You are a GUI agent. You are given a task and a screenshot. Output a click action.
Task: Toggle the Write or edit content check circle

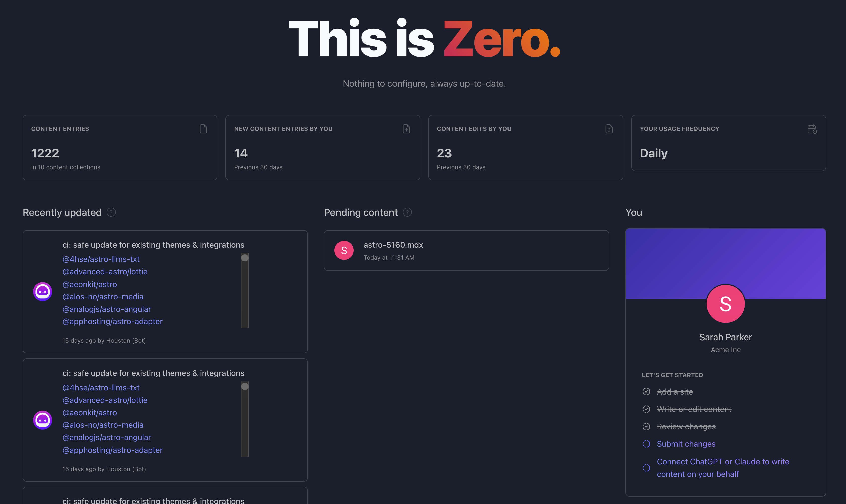[646, 409]
